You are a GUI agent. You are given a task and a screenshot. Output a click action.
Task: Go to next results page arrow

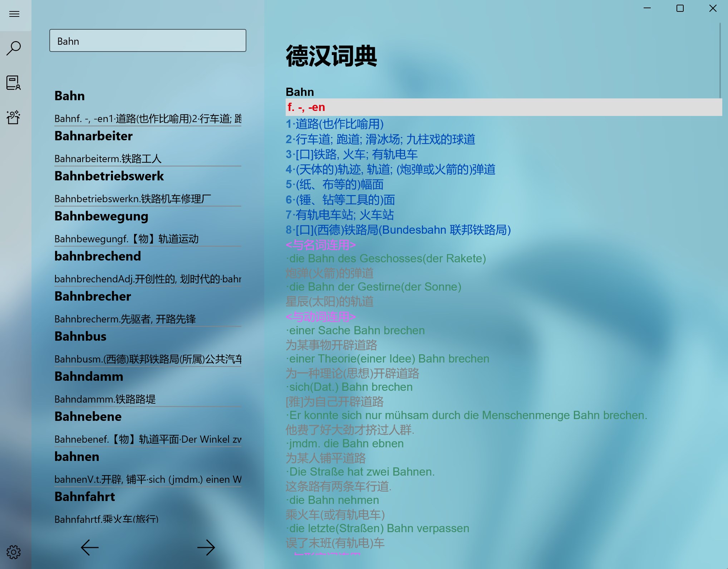(206, 547)
